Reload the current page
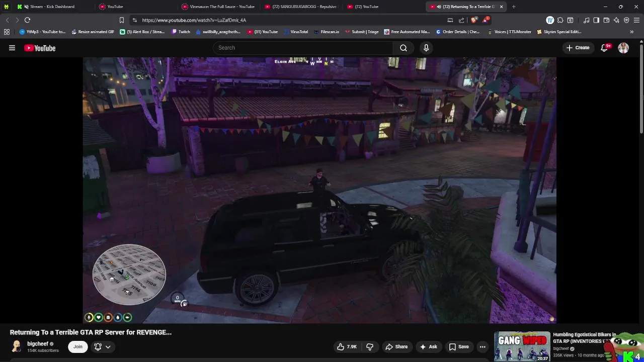Viewport: 644px width, 362px height. point(27,20)
